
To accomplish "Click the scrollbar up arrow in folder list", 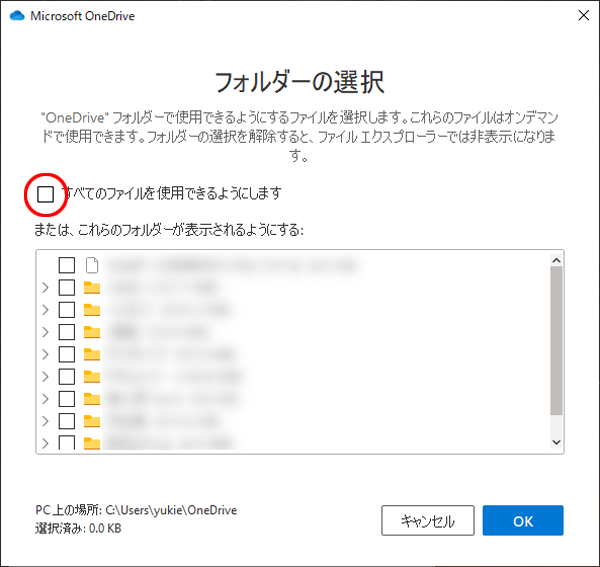I will (x=556, y=260).
